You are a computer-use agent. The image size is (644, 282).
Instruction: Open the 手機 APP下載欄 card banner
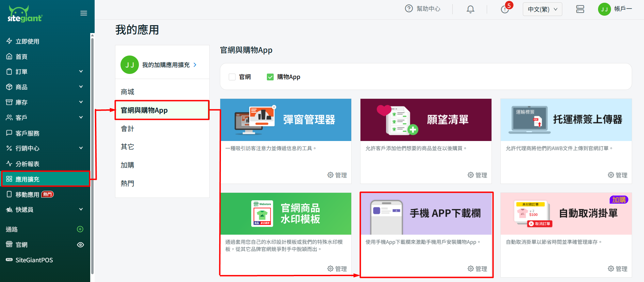pos(426,214)
